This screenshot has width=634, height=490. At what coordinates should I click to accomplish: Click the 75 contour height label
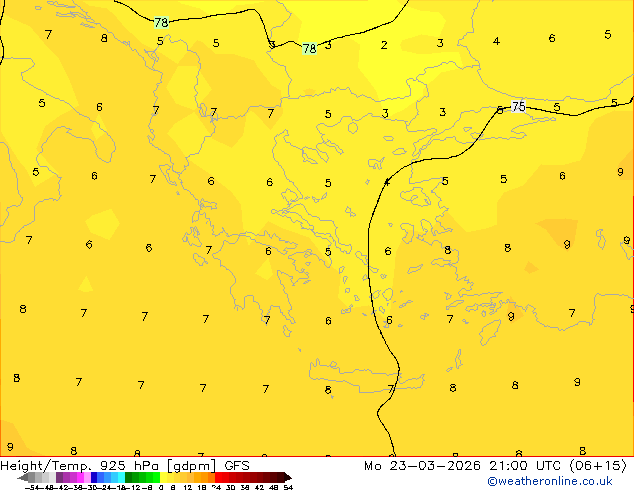point(518,106)
